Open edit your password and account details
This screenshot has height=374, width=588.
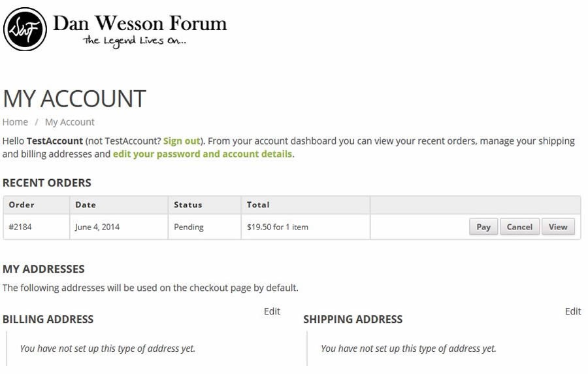click(x=203, y=154)
